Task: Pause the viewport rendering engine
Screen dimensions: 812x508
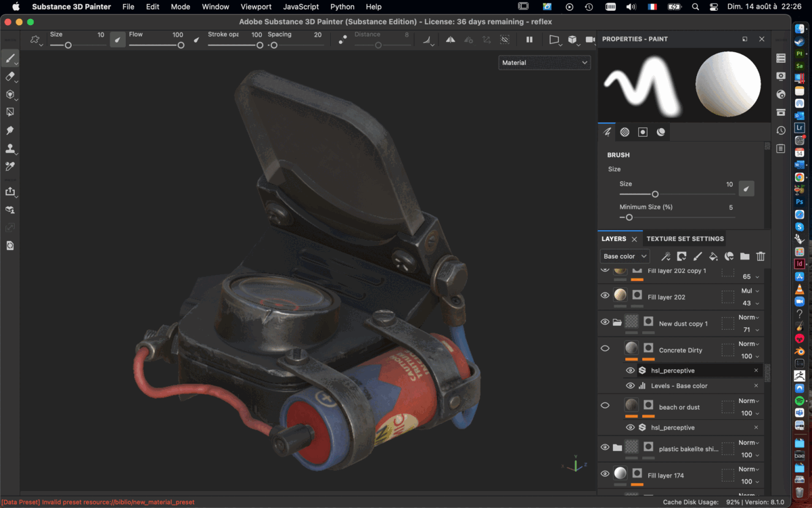Action: pos(530,39)
